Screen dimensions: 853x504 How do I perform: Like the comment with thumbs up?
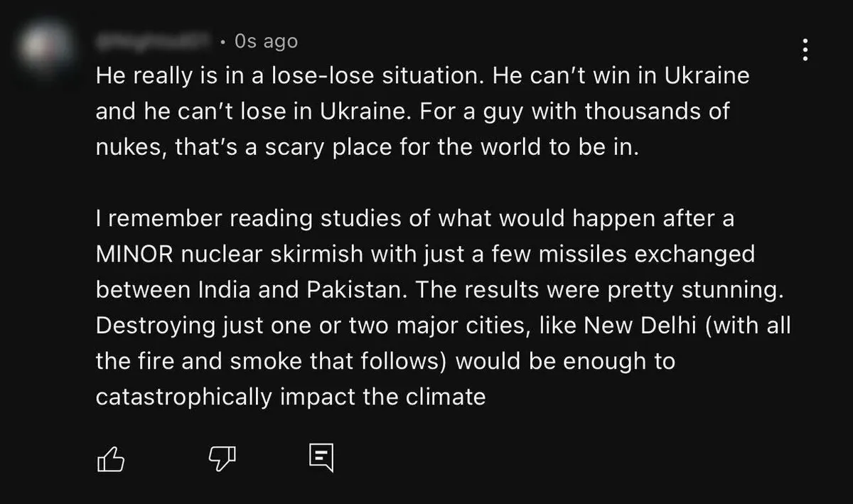click(x=110, y=460)
